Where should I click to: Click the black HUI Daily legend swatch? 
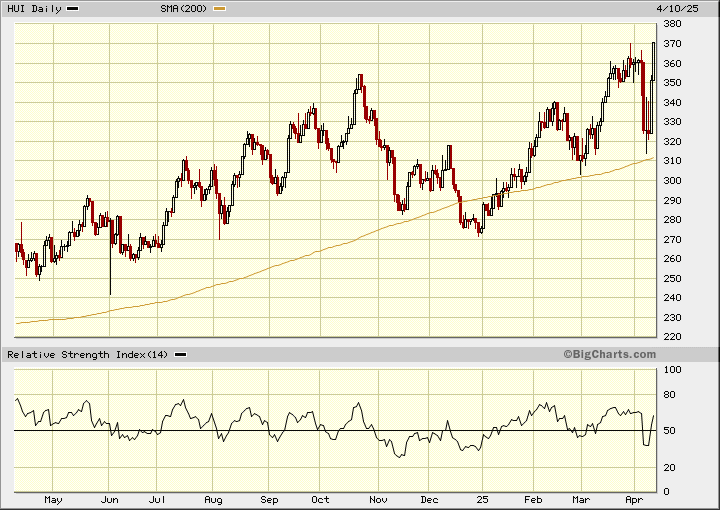(73, 9)
